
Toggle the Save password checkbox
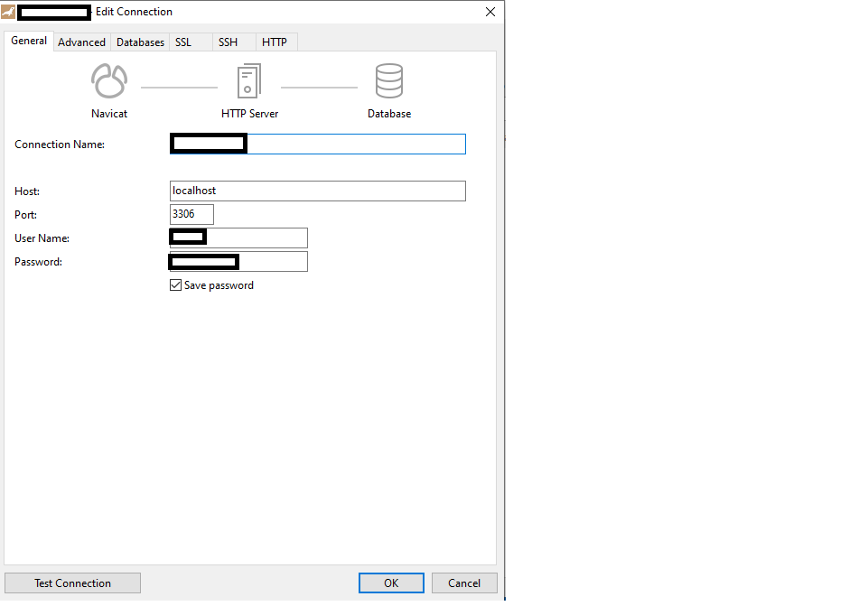[x=176, y=285]
